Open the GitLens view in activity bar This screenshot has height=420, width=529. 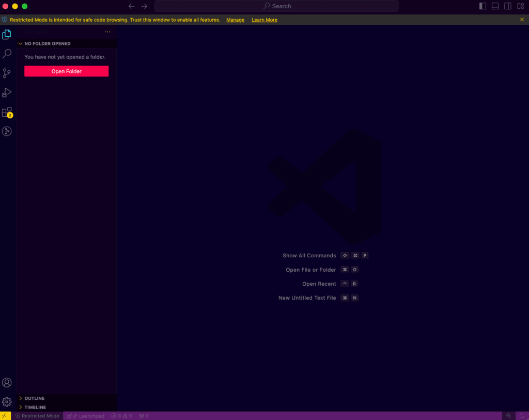7,131
